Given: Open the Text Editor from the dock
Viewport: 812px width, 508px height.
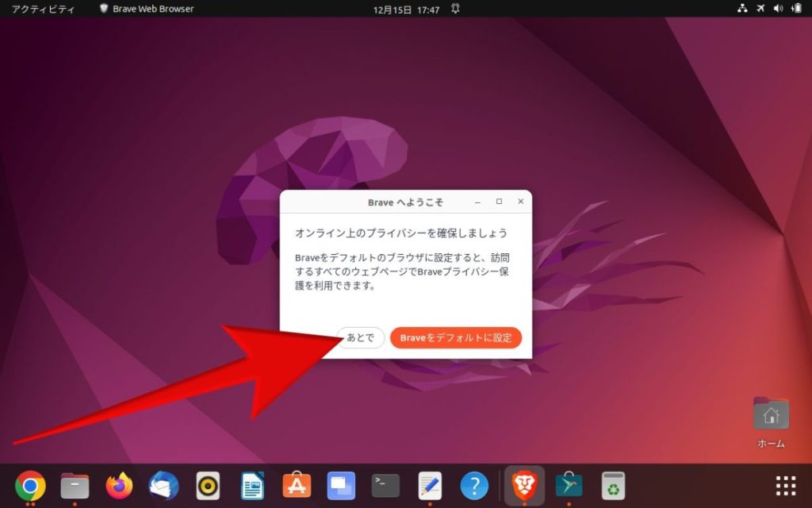Looking at the screenshot, I should coord(430,486).
